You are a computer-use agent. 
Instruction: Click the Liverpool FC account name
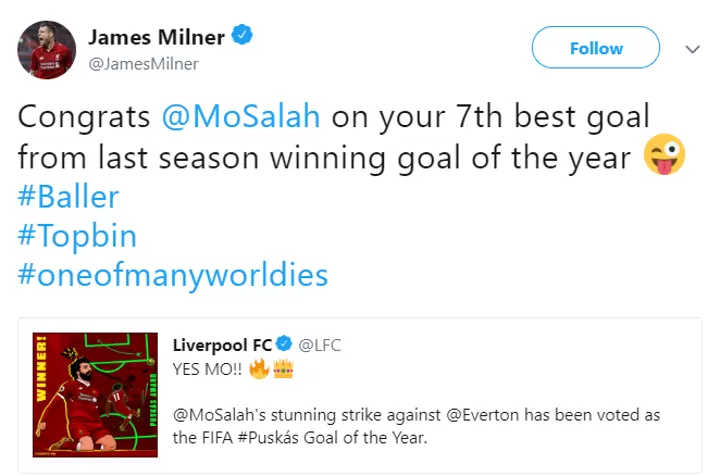(x=222, y=345)
